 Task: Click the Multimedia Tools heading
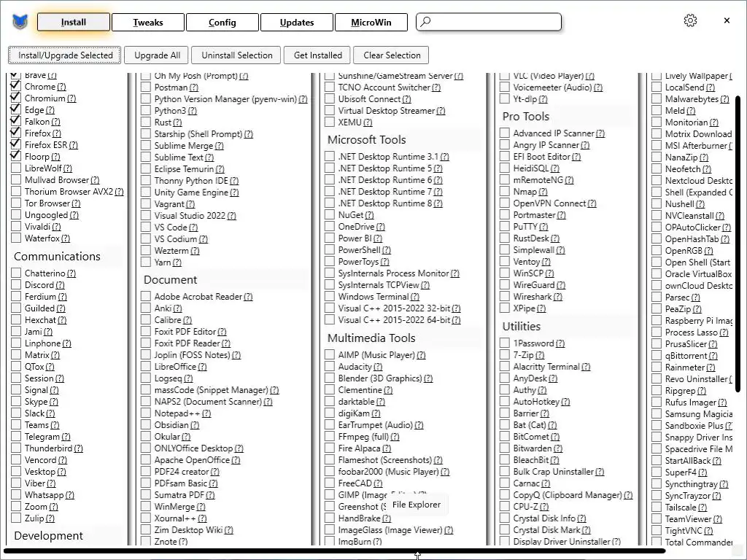click(x=371, y=338)
